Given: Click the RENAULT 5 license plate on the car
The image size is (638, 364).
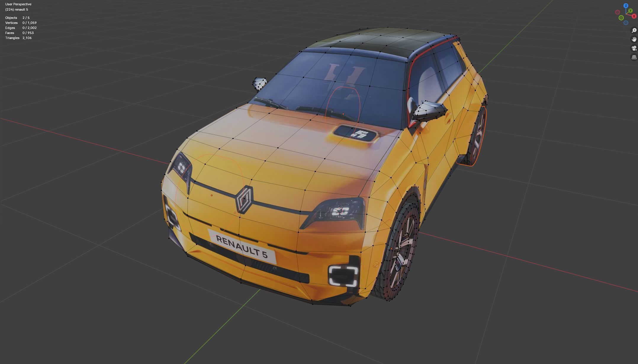Looking at the screenshot, I should tap(242, 247).
